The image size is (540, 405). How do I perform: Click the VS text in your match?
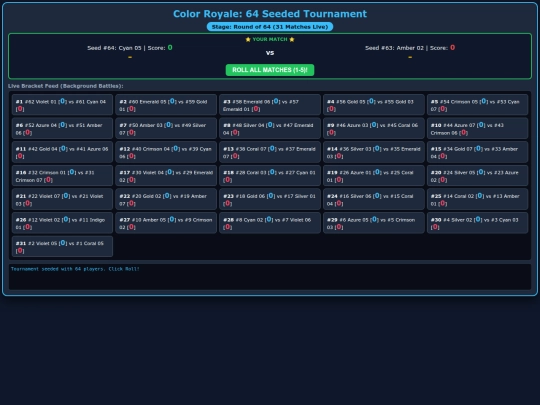pyautogui.click(x=270, y=53)
